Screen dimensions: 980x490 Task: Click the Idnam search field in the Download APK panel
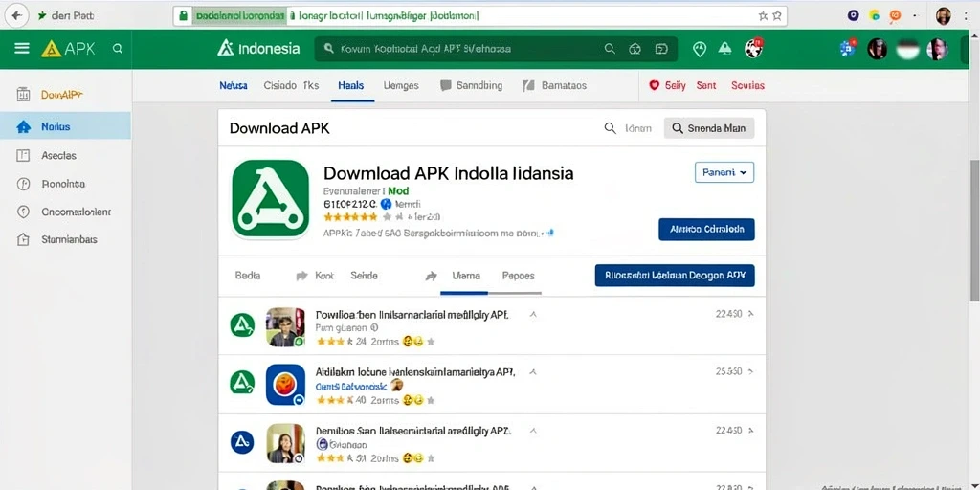pyautogui.click(x=629, y=128)
